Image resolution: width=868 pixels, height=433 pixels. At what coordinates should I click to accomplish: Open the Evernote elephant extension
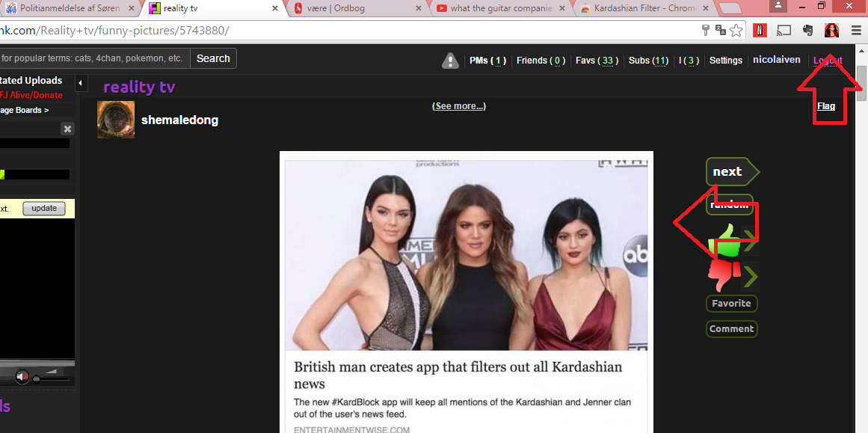pyautogui.click(x=807, y=31)
